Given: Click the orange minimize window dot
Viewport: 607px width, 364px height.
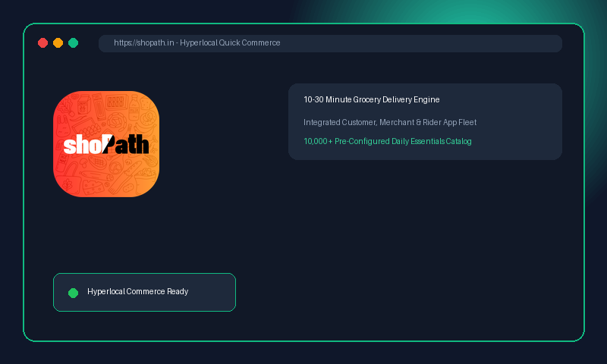Looking at the screenshot, I should pyautogui.click(x=58, y=43).
